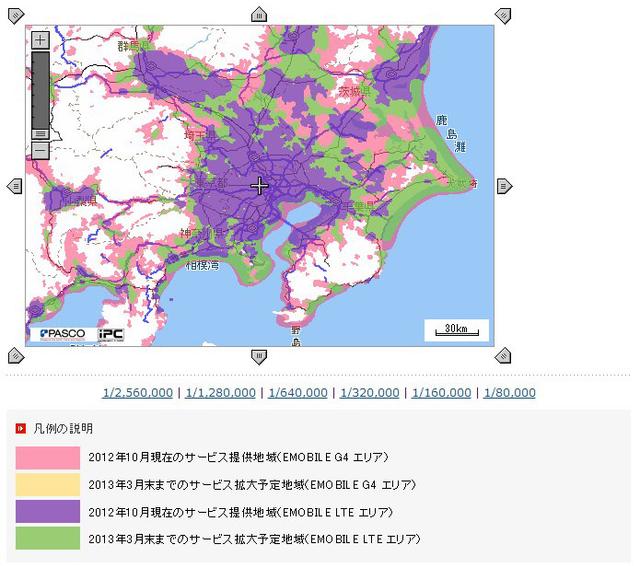Click the crosshair at map center
Image resolution: width=640 pixels, height=566 pixels.
(x=260, y=186)
